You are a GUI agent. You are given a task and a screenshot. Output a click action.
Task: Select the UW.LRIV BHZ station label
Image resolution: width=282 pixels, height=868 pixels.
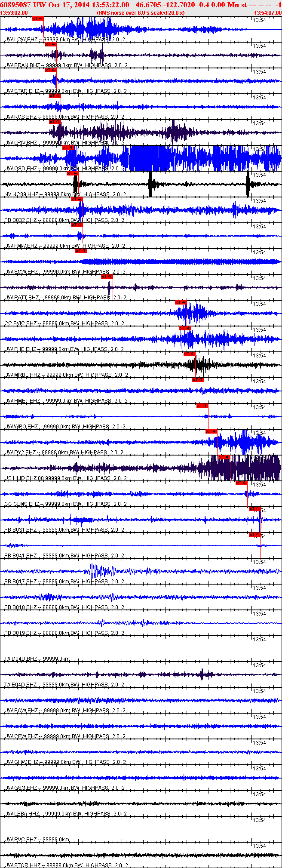tap(21, 143)
